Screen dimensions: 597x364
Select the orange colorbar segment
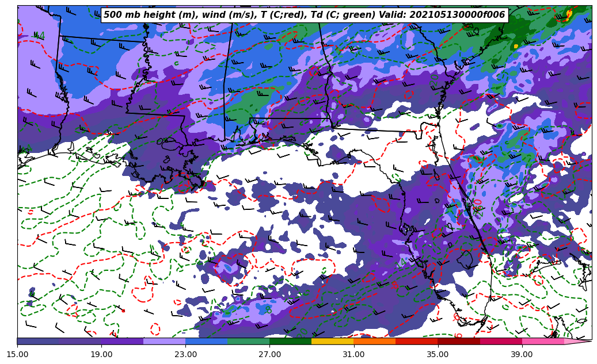374,341
